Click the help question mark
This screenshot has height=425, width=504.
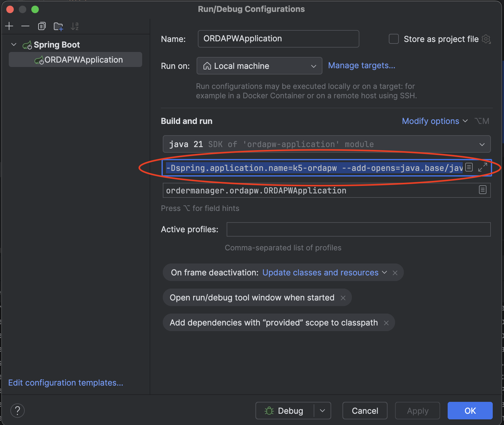[18, 410]
